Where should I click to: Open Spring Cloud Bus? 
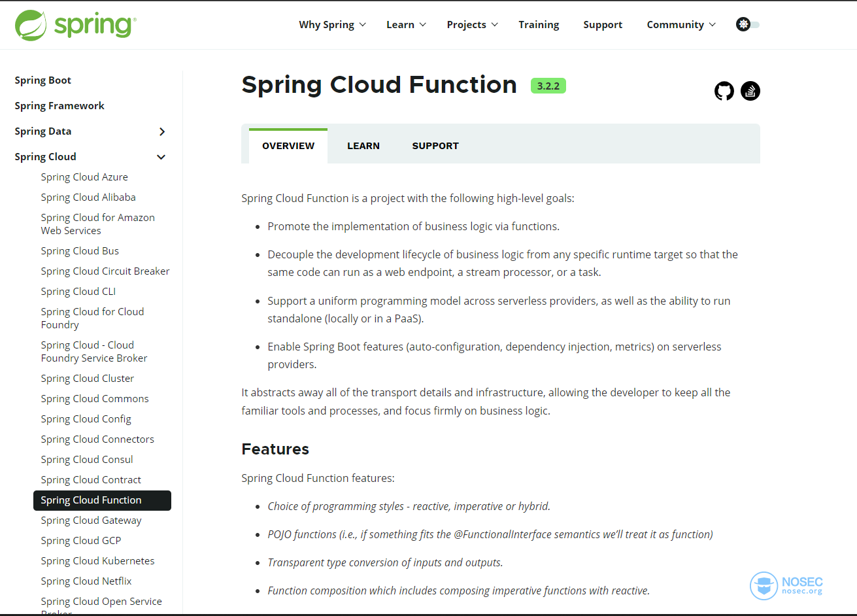tap(80, 251)
